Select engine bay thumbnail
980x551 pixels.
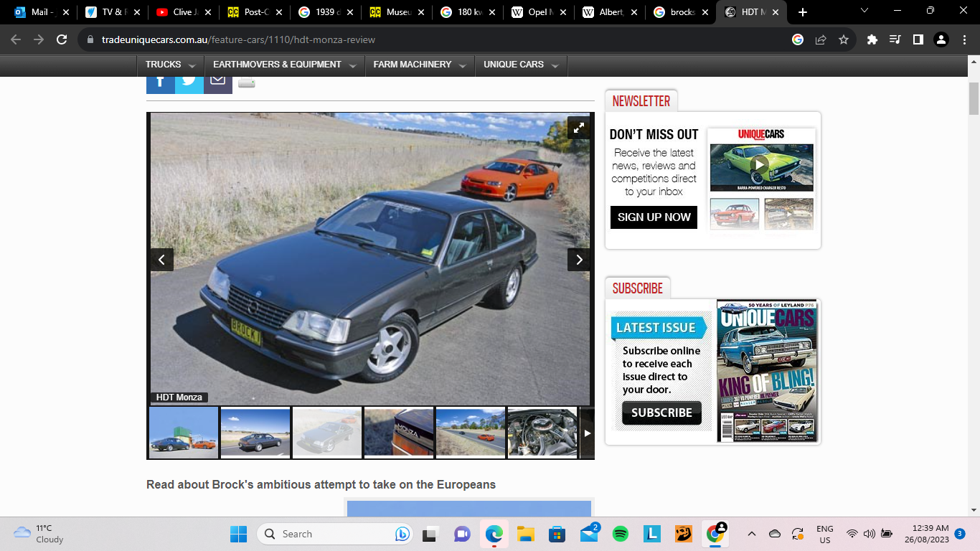pos(542,432)
